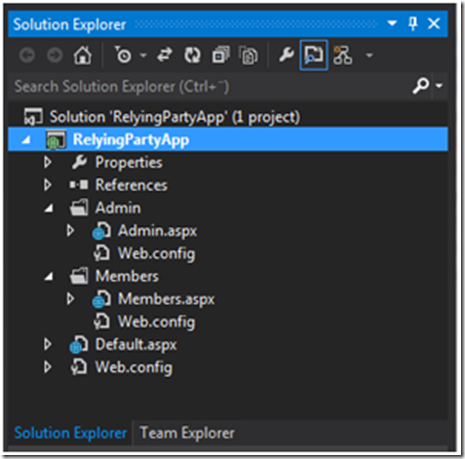Expand the Default.aspx node

[x=48, y=344]
